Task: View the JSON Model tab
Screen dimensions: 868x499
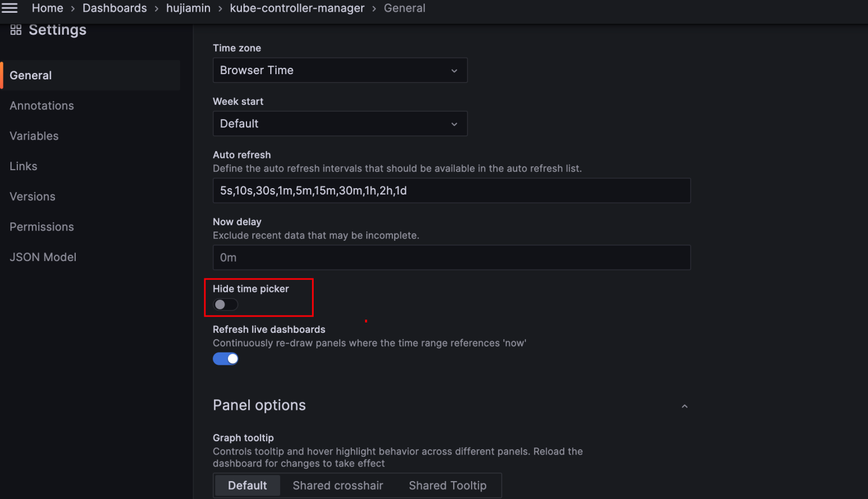Action: (x=43, y=257)
